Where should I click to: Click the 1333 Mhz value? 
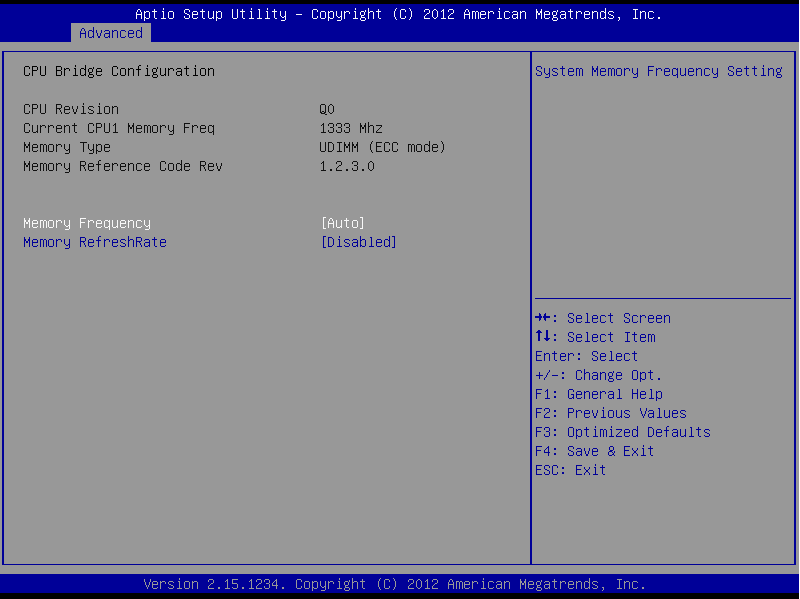click(351, 128)
